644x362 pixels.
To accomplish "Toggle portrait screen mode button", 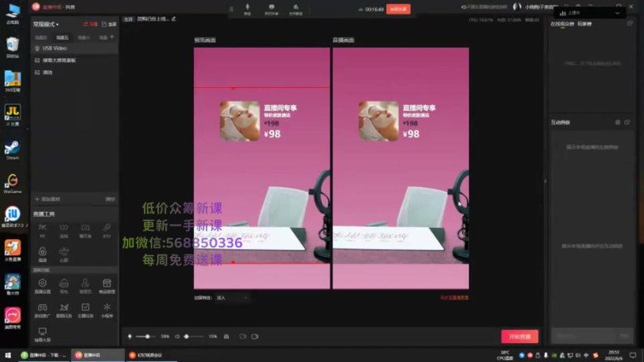I will point(109,24).
